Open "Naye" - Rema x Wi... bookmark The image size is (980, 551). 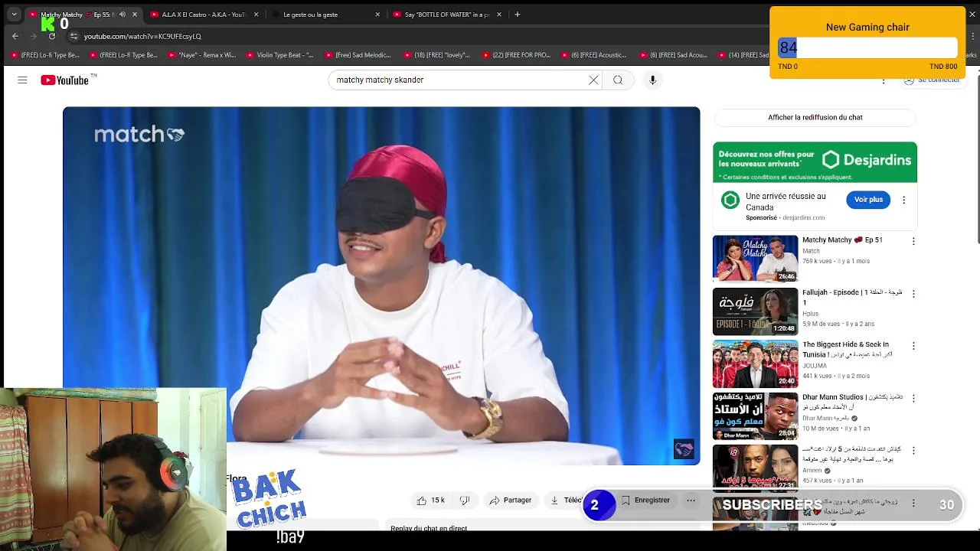click(202, 55)
